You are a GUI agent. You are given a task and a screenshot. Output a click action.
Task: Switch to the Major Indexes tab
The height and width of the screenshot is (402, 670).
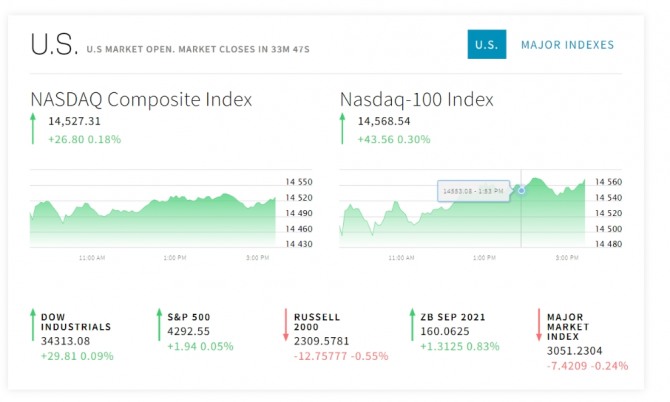pos(567,45)
